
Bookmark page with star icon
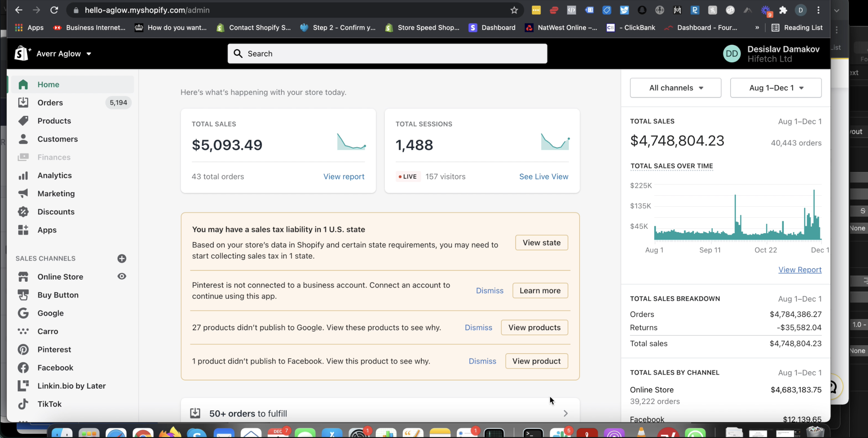[x=514, y=10]
